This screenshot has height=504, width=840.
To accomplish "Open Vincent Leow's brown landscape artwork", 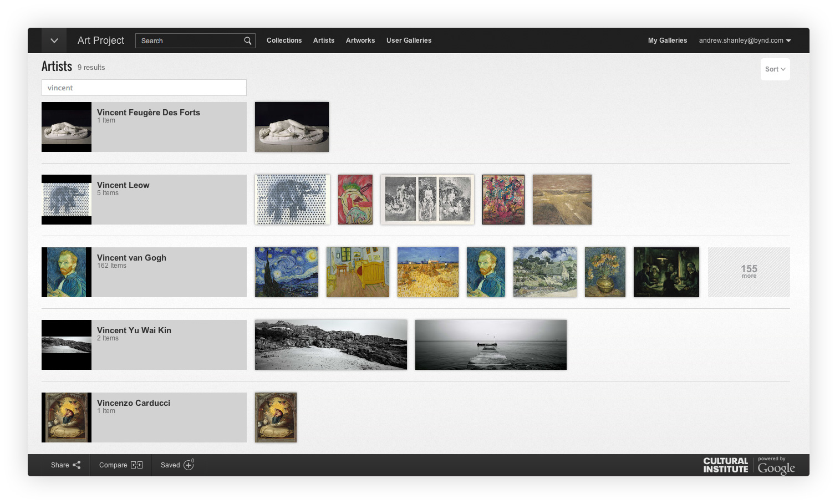I will click(562, 200).
